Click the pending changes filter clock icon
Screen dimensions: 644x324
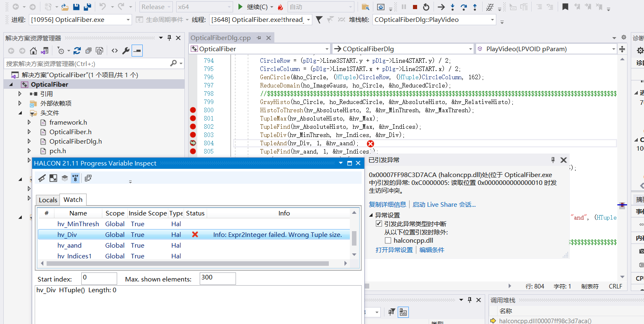tap(61, 51)
